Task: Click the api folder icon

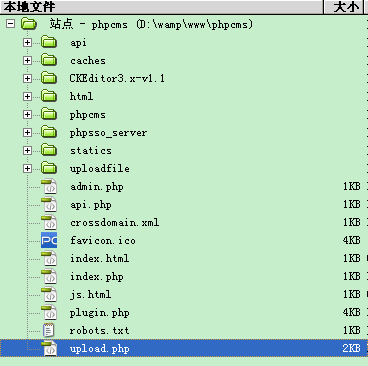Action: pyautogui.click(x=49, y=42)
